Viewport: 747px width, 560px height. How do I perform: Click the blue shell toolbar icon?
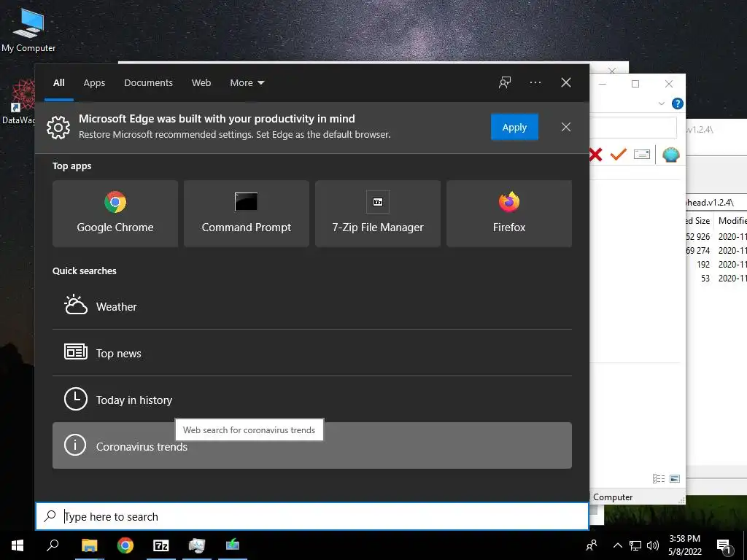671,155
